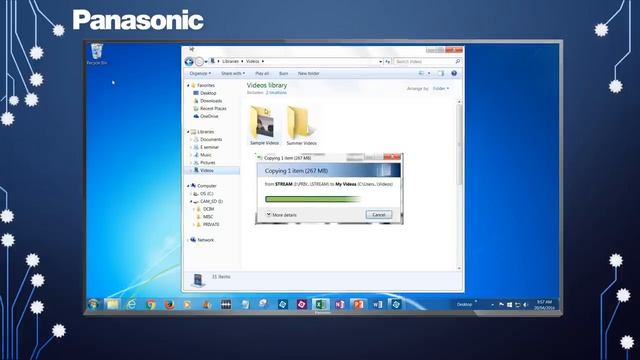Launch Google Chrome from taskbar
The image size is (640, 360).
tap(151, 304)
